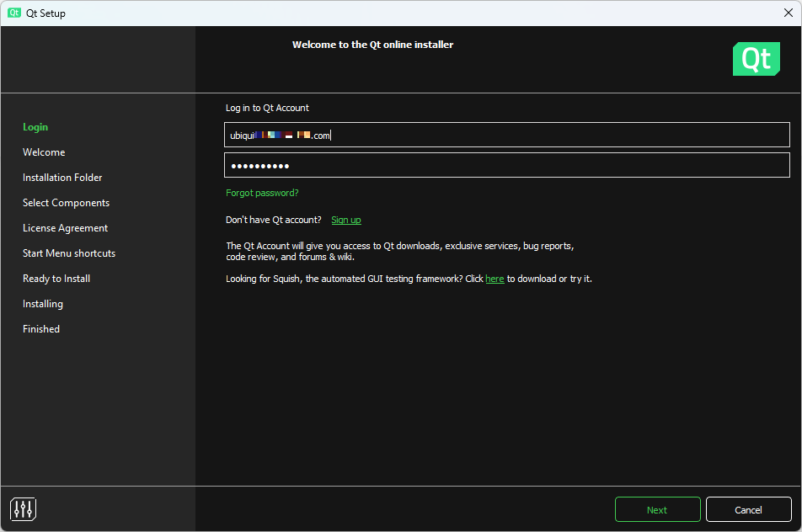This screenshot has height=532, width=802.
Task: Follow the Sign up link
Action: point(345,220)
